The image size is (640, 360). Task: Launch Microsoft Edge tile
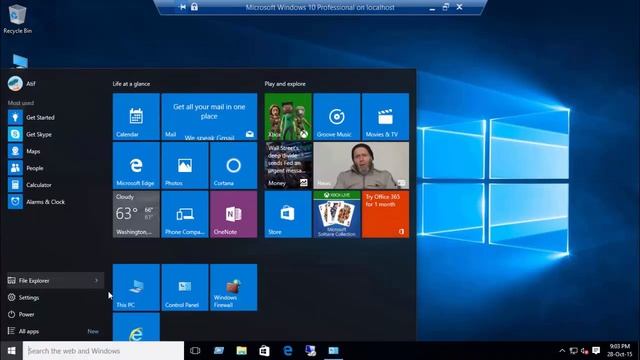136,165
